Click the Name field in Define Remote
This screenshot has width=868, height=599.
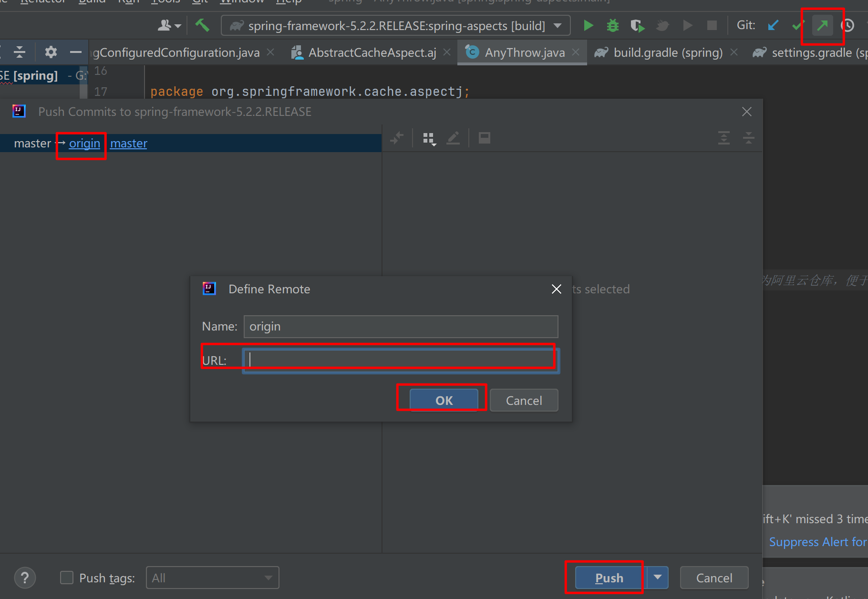point(401,327)
